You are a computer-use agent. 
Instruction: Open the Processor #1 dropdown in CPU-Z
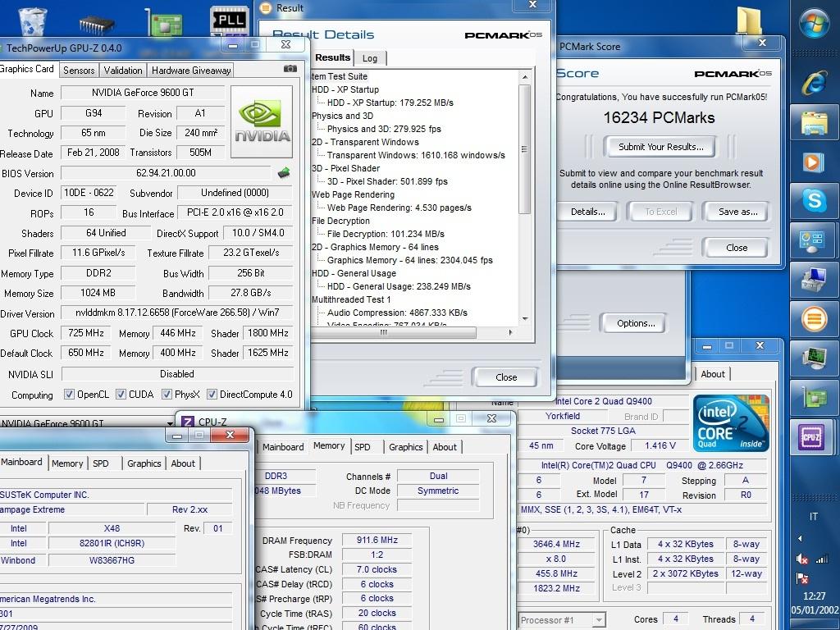click(599, 620)
